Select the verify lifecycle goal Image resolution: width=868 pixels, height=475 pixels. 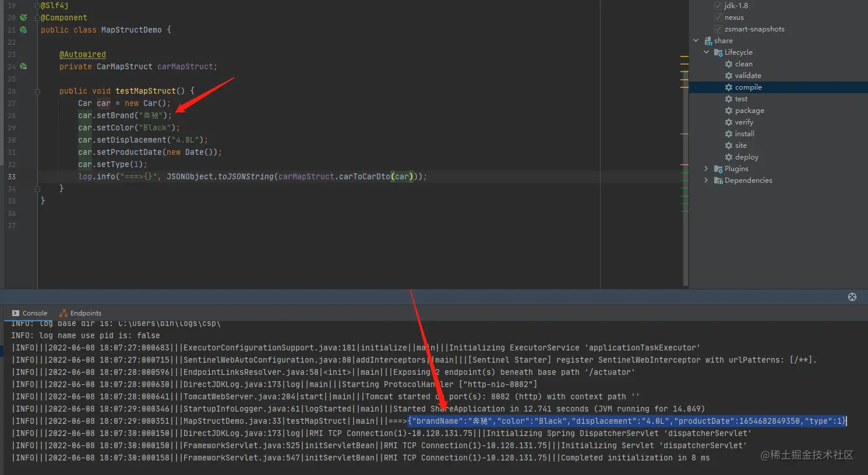click(x=744, y=122)
